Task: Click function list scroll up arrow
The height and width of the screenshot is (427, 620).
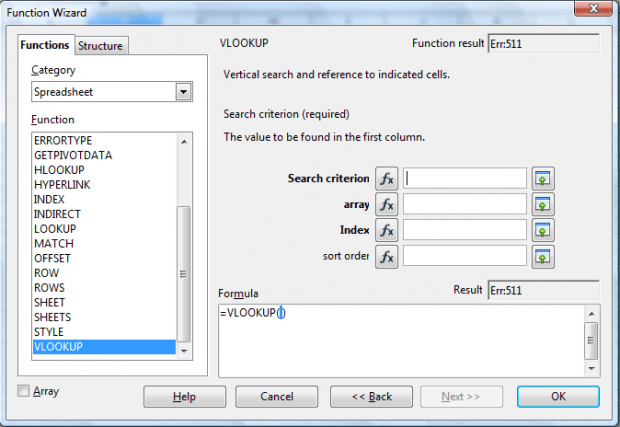Action: (184, 142)
